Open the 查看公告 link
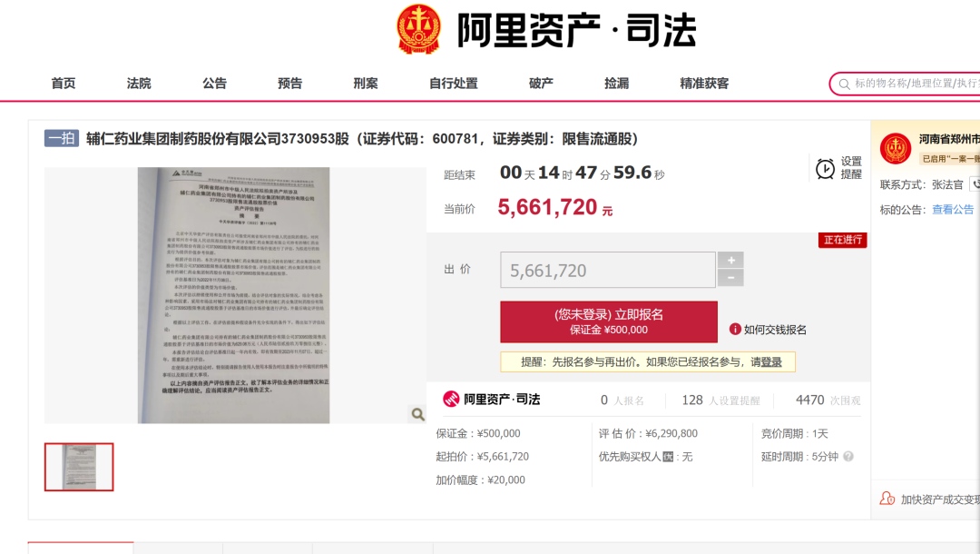This screenshot has width=980, height=554. tap(953, 210)
